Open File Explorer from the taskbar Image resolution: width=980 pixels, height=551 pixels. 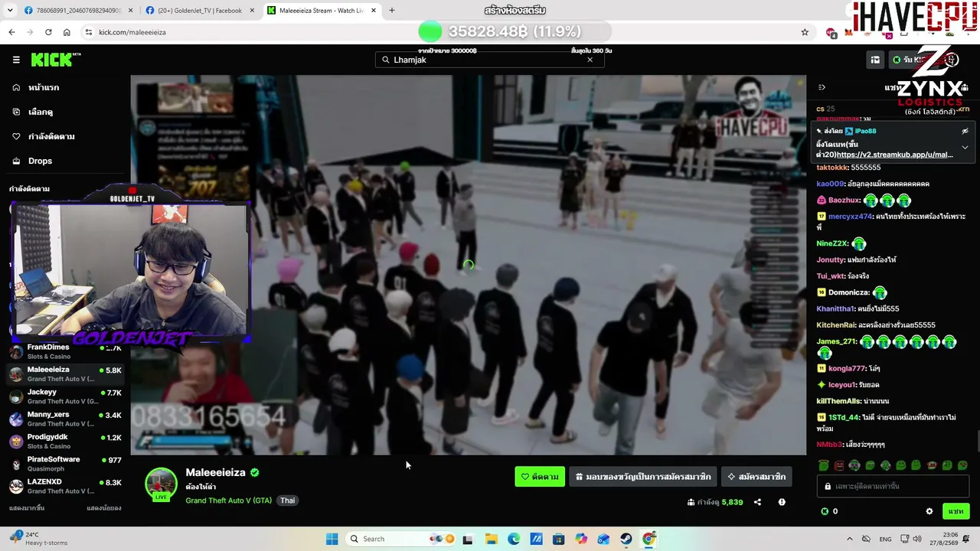(491, 539)
